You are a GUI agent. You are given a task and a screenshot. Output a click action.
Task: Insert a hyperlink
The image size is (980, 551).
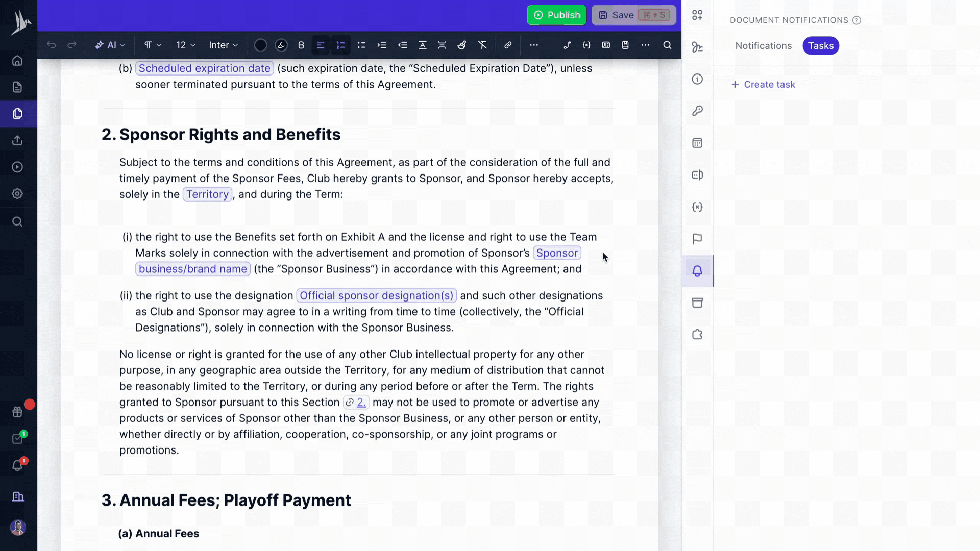[508, 45]
